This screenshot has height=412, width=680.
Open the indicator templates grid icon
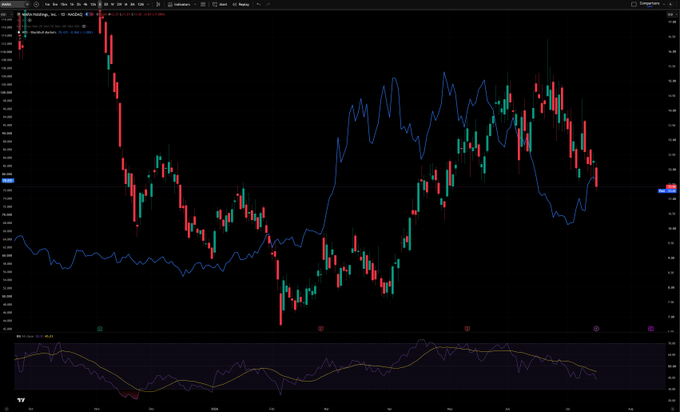coord(203,4)
